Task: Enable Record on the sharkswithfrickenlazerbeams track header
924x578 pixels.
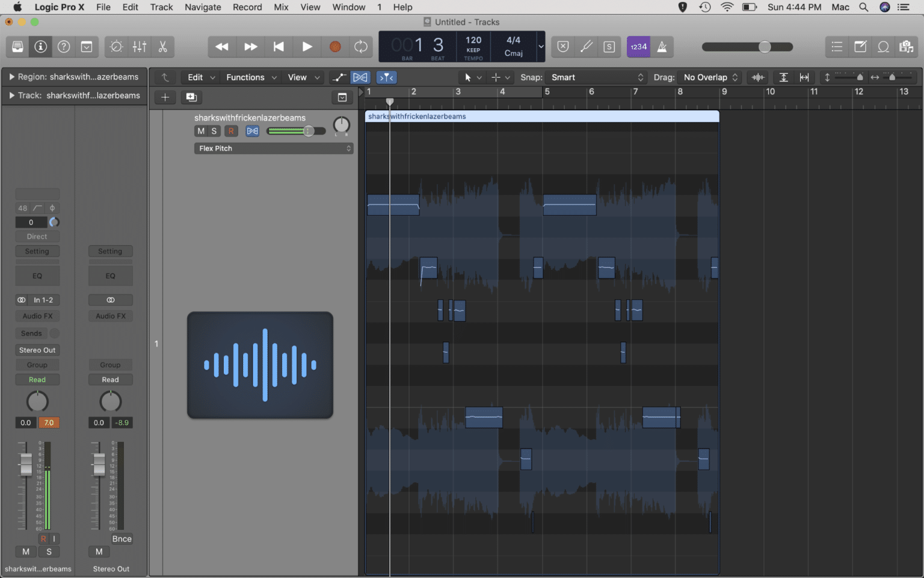Action: pyautogui.click(x=231, y=131)
